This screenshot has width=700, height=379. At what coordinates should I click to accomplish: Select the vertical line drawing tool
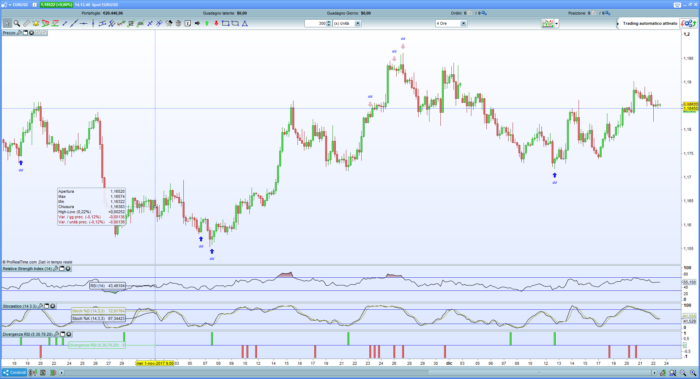pyautogui.click(x=93, y=24)
